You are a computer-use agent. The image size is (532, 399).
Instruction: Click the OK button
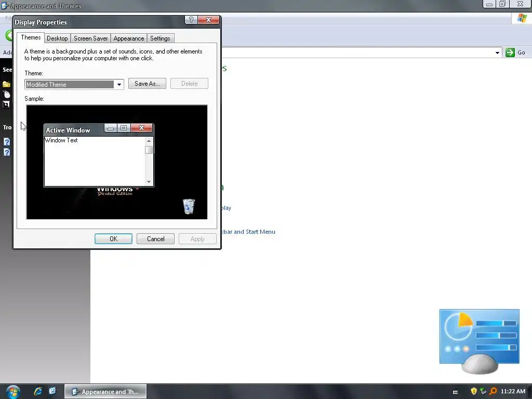tap(113, 239)
